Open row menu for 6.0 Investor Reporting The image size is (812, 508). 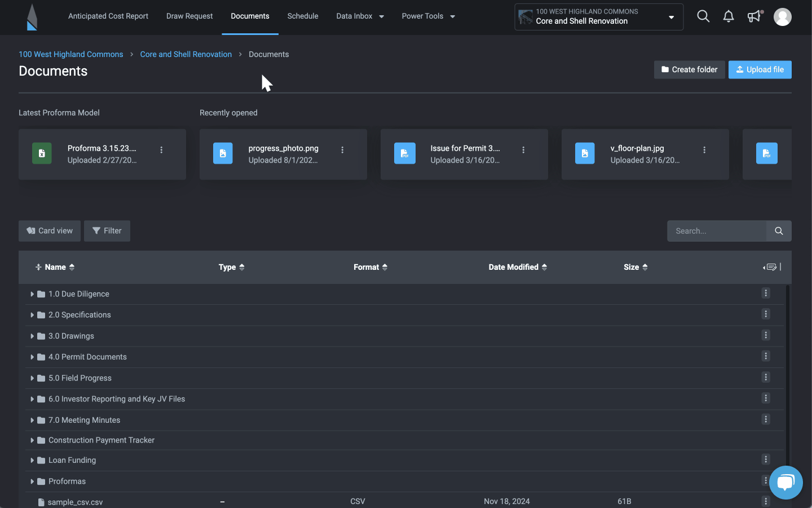click(766, 398)
